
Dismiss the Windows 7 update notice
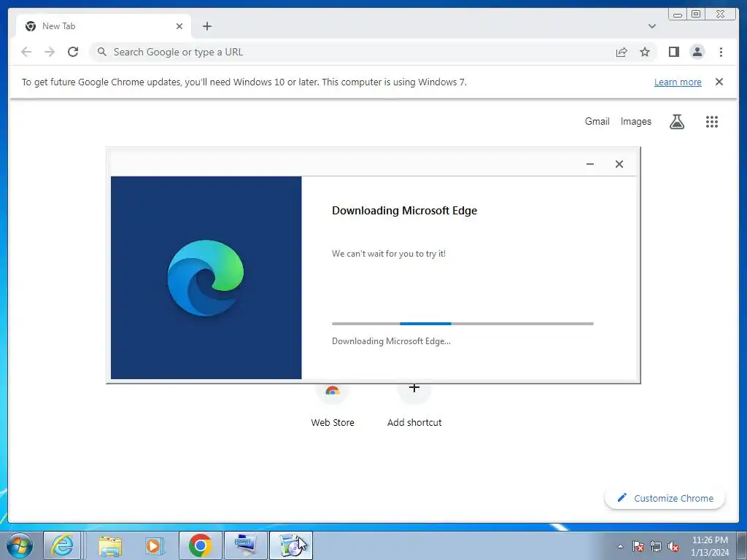pos(719,82)
